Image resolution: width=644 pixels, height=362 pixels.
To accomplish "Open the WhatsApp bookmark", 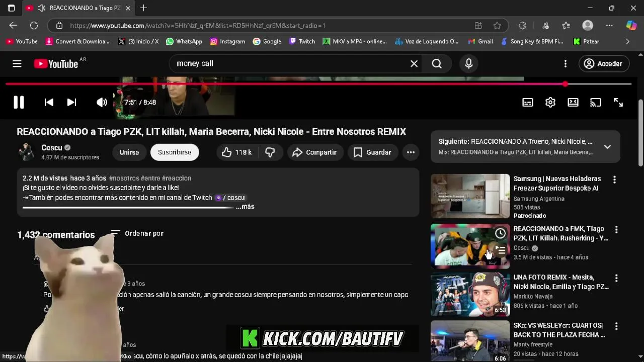I will [x=184, y=41].
